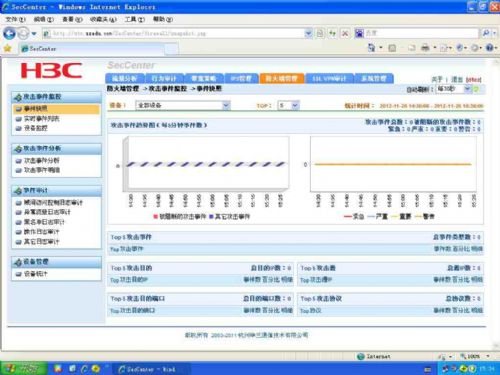This screenshot has height=375, width=500.
Task: Open 黑名单日志审计 in the sidebar
Action: coord(44,222)
